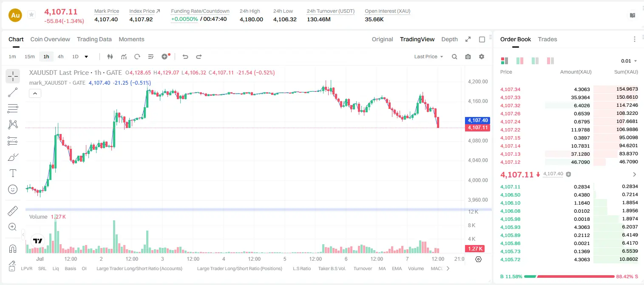
Task: Activate the zoom-in tool
Action: 13,227
